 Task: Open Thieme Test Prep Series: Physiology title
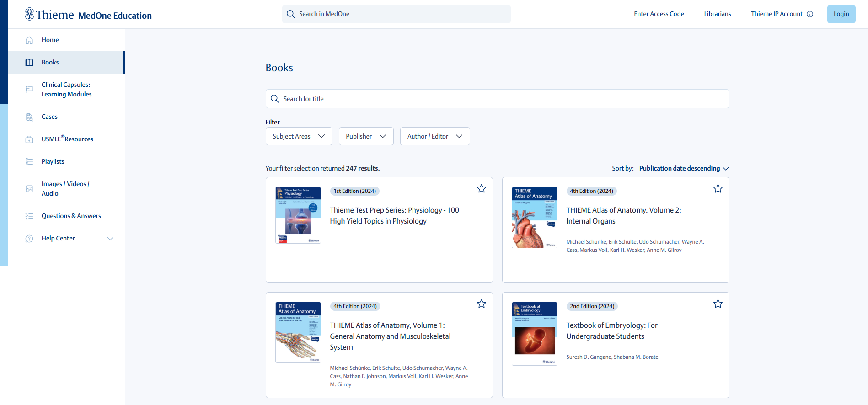click(x=394, y=216)
